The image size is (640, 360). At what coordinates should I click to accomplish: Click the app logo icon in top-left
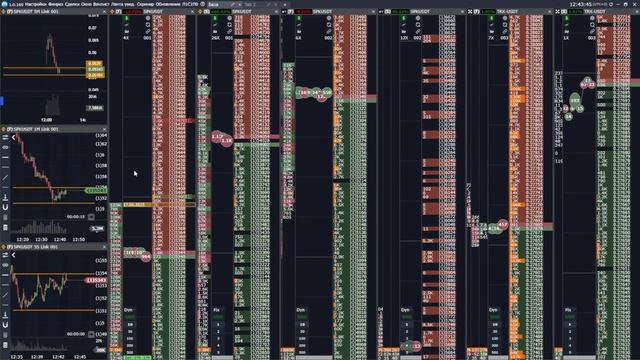tap(4, 4)
